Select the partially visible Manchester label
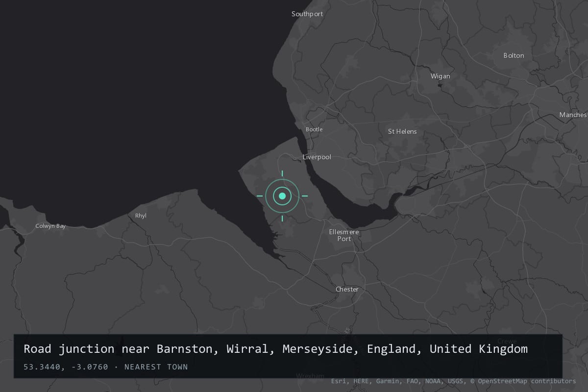The height and width of the screenshot is (392, 588). click(573, 115)
